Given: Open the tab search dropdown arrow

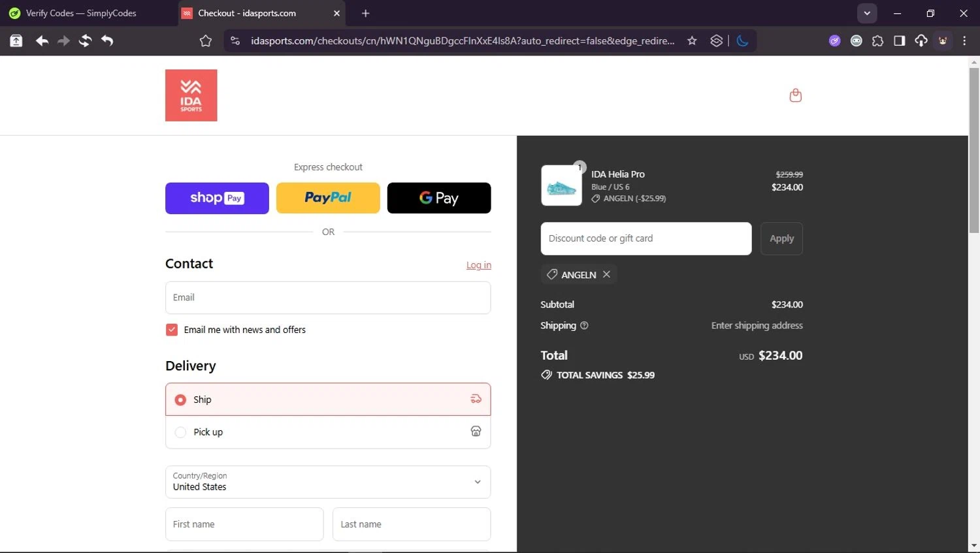Looking at the screenshot, I should click(x=867, y=13).
